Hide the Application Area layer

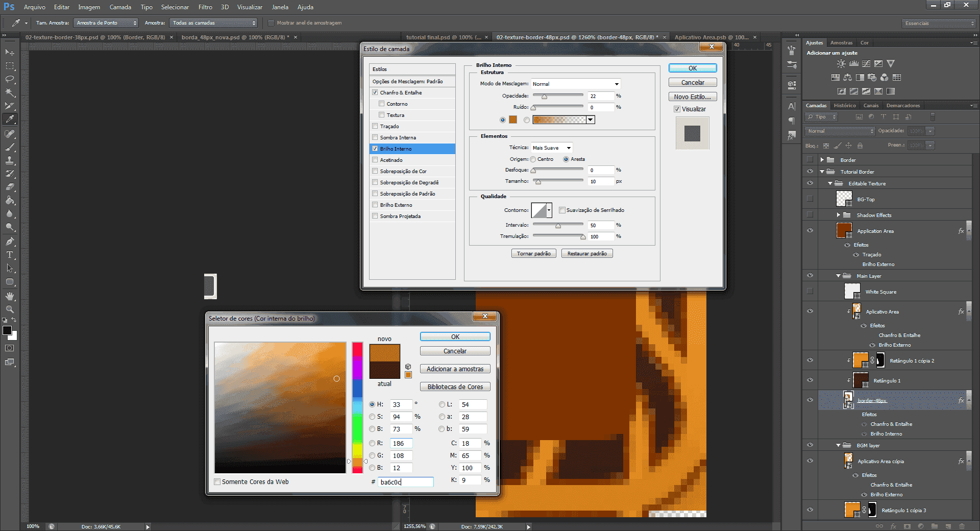pyautogui.click(x=810, y=231)
